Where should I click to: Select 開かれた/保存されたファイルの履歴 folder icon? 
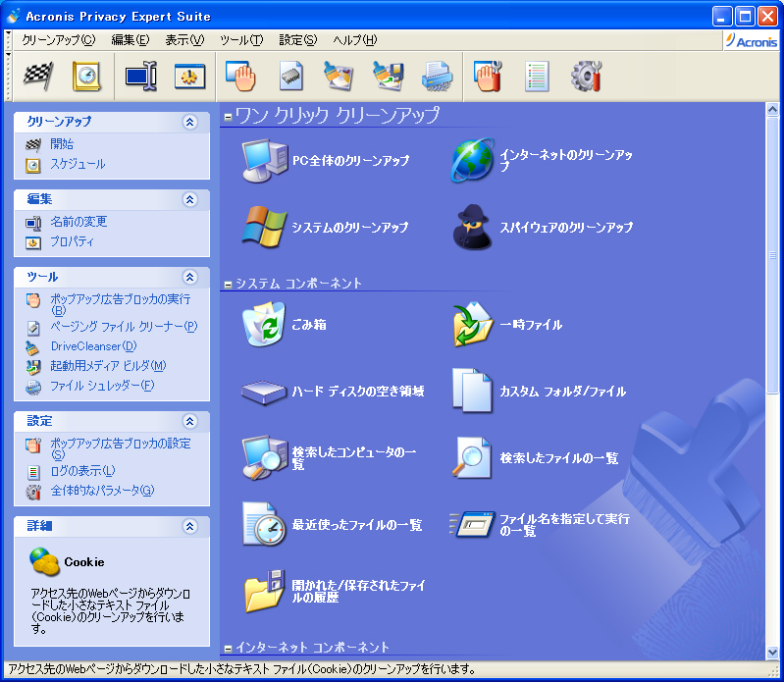click(265, 591)
